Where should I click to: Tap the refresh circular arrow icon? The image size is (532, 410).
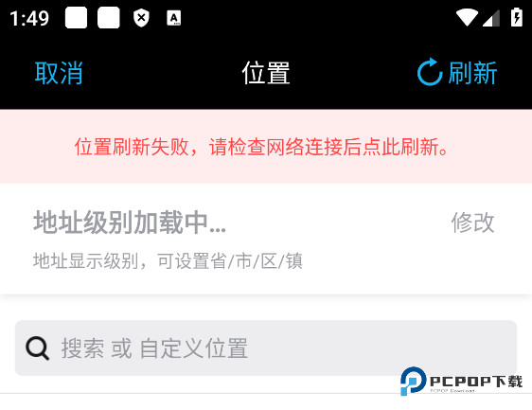coord(430,72)
